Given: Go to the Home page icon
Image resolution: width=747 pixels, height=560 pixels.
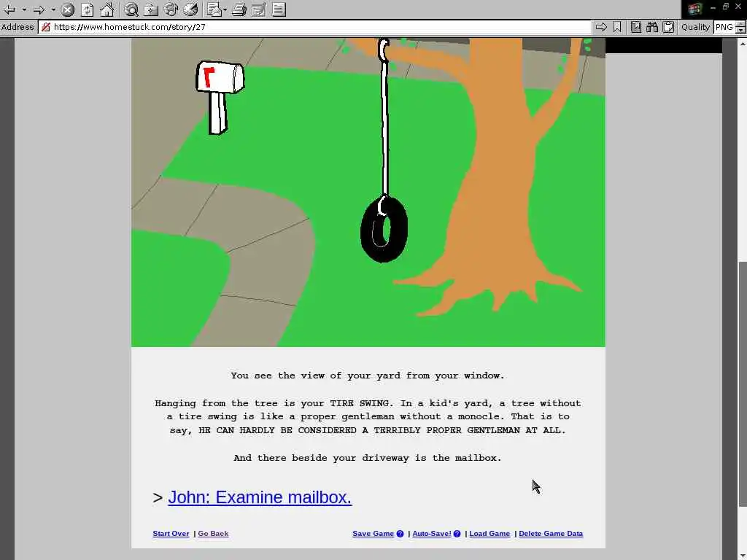Looking at the screenshot, I should pyautogui.click(x=107, y=9).
